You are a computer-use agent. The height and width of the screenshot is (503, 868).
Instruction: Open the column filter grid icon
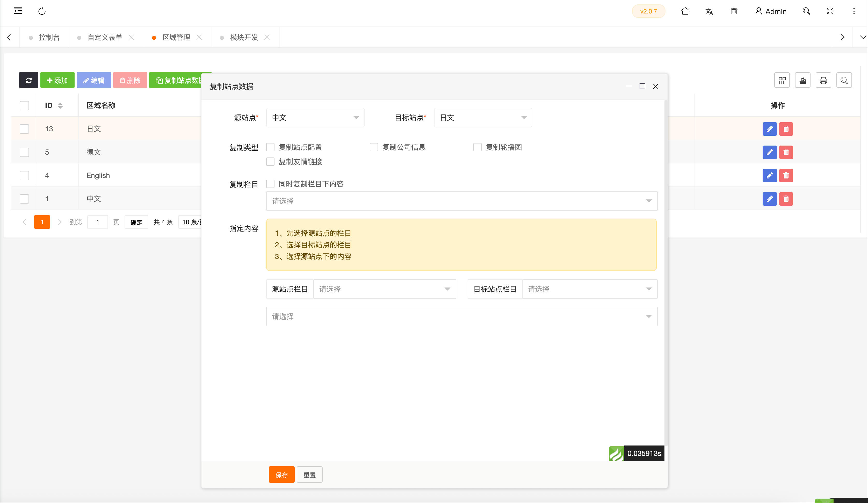782,80
